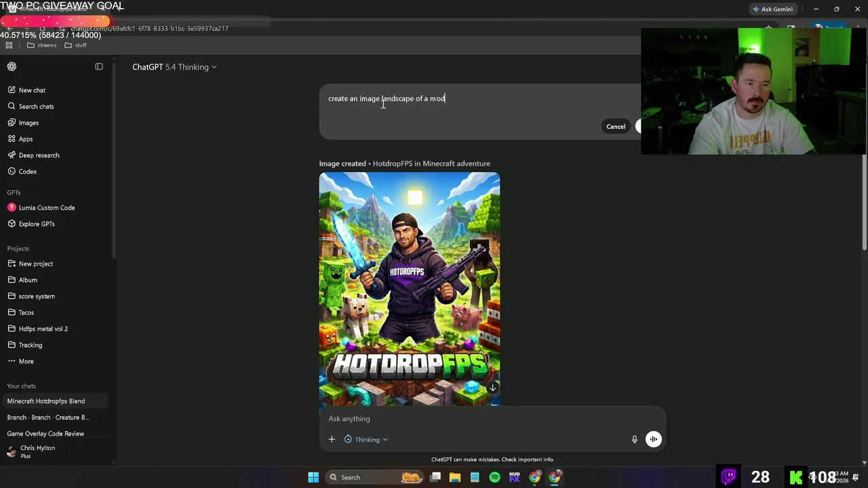
Task: Open the Windows Start menu
Action: coord(313,477)
